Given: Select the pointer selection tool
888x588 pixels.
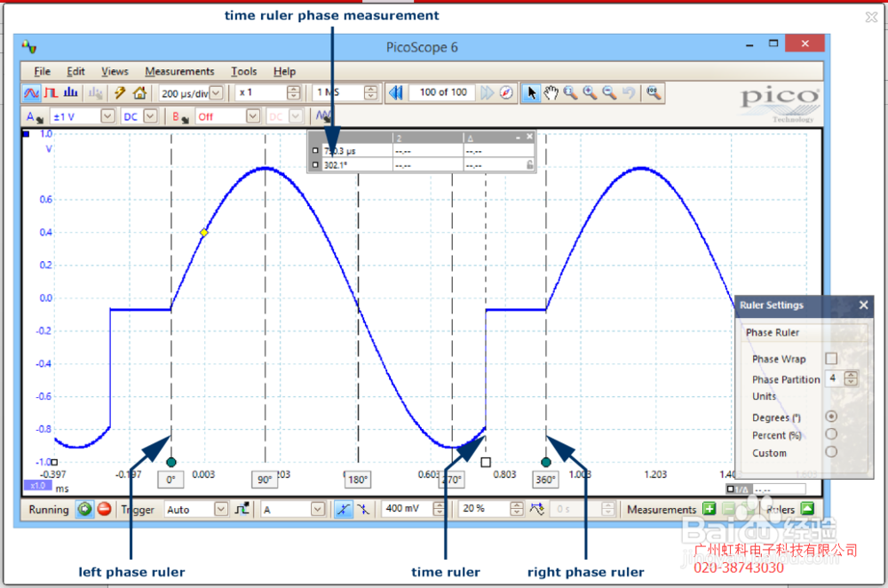Looking at the screenshot, I should pyautogui.click(x=531, y=93).
